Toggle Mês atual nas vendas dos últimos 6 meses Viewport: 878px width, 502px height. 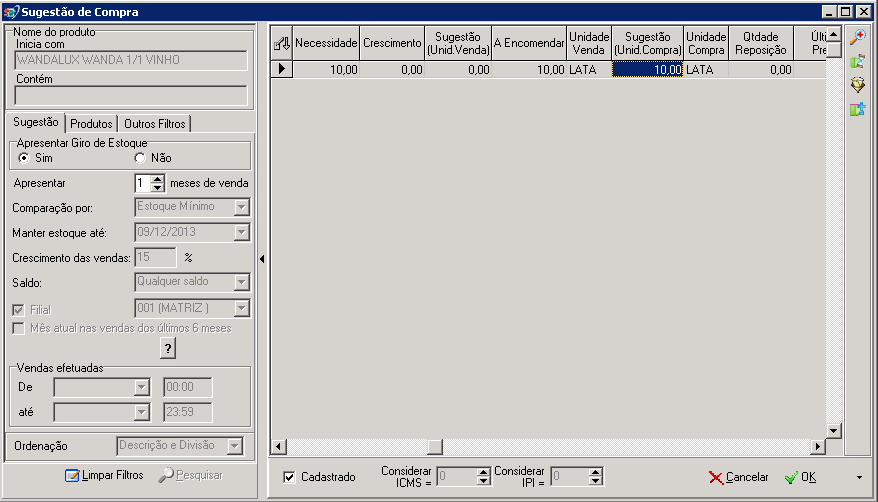coord(18,329)
